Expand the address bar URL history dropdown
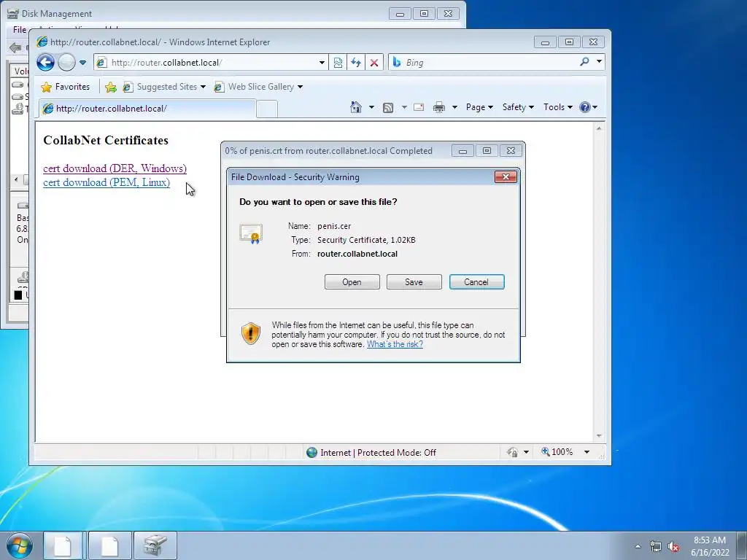 [x=322, y=63]
